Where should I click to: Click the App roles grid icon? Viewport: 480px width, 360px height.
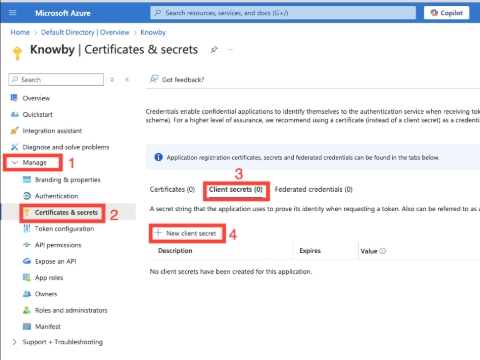(x=27, y=277)
